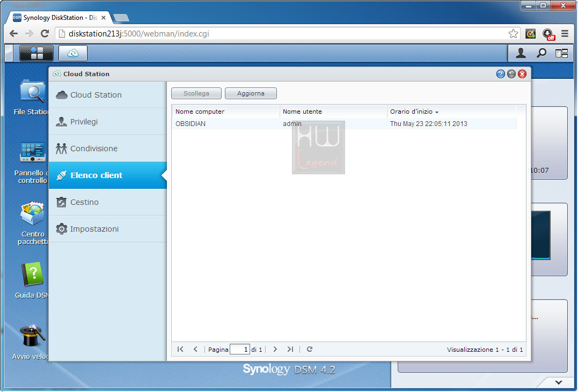The image size is (578, 392).
Task: Go to next page of client list
Action: pyautogui.click(x=275, y=349)
